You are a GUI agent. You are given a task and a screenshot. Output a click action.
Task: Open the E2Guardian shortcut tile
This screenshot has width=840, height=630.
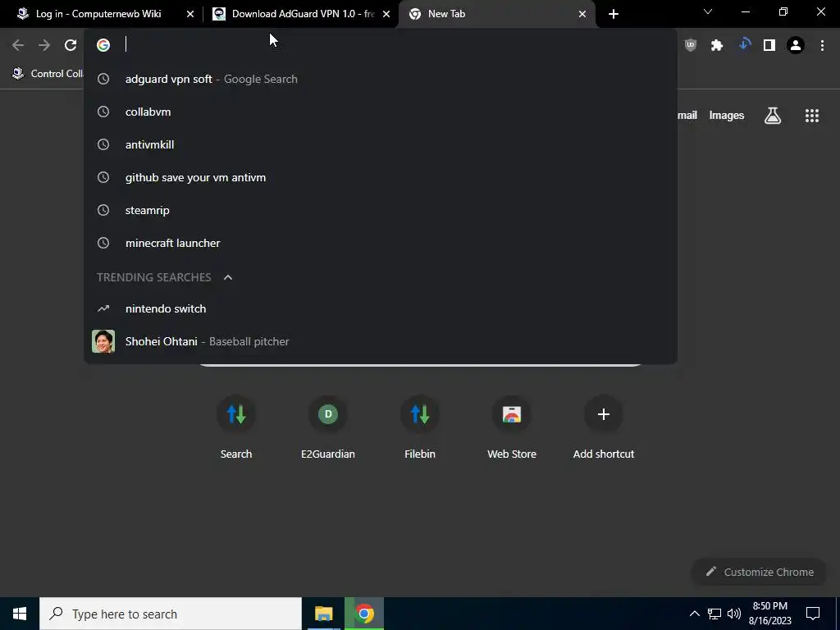328,428
